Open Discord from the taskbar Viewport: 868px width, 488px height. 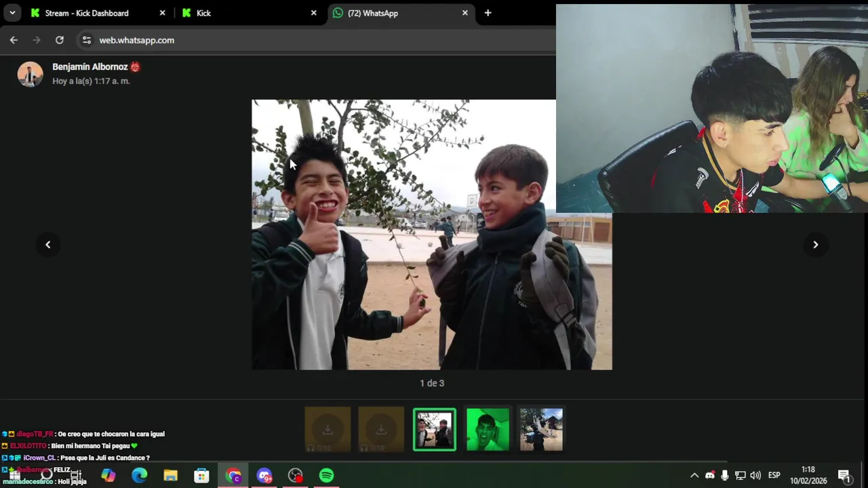pyautogui.click(x=264, y=475)
